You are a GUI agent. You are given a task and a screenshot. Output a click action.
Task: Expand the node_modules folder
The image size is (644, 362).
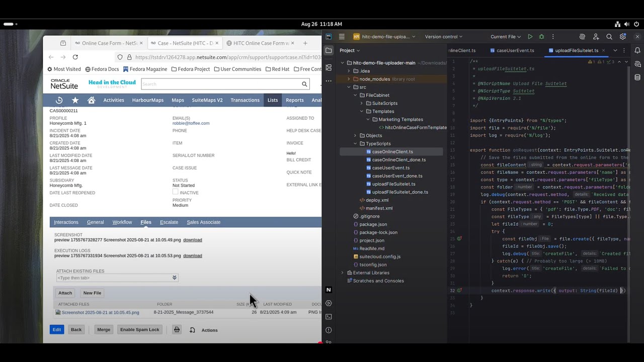click(349, 79)
